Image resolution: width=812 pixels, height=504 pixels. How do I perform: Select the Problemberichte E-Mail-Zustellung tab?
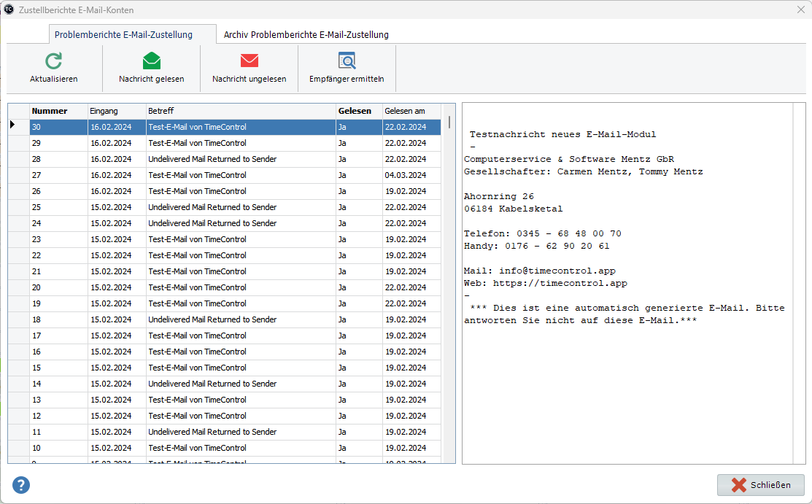click(x=123, y=34)
